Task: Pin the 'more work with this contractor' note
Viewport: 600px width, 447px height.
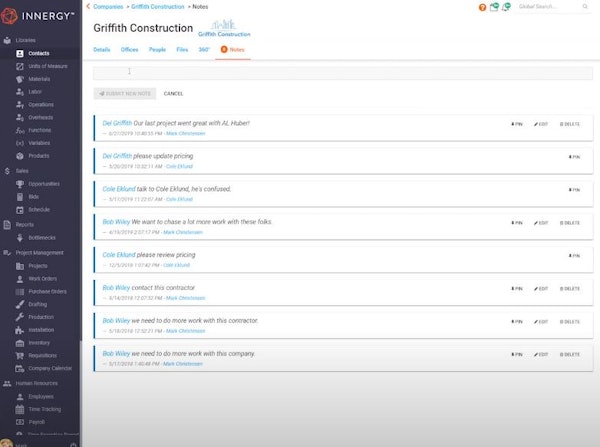Action: click(x=517, y=321)
